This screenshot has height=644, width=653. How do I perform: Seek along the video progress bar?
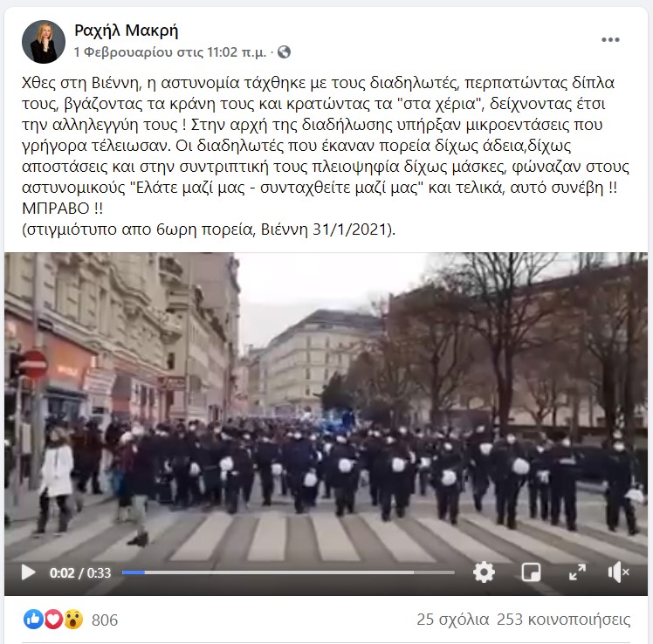288,572
